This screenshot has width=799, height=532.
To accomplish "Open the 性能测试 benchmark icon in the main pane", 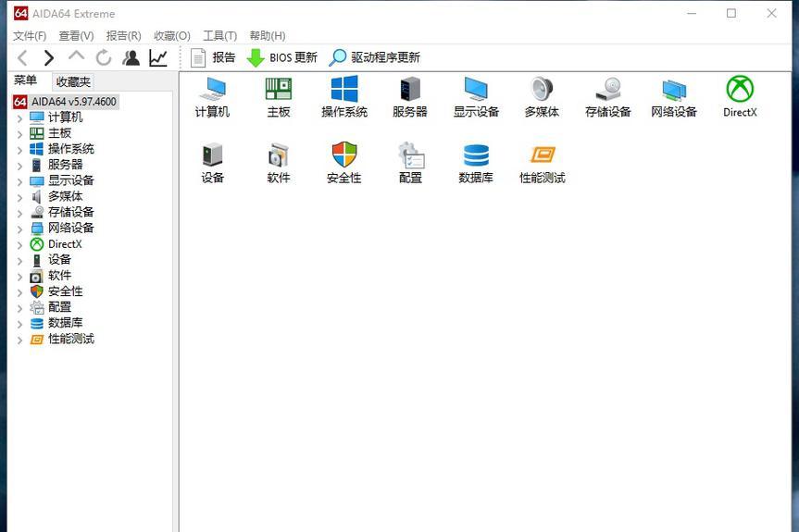I will (543, 163).
